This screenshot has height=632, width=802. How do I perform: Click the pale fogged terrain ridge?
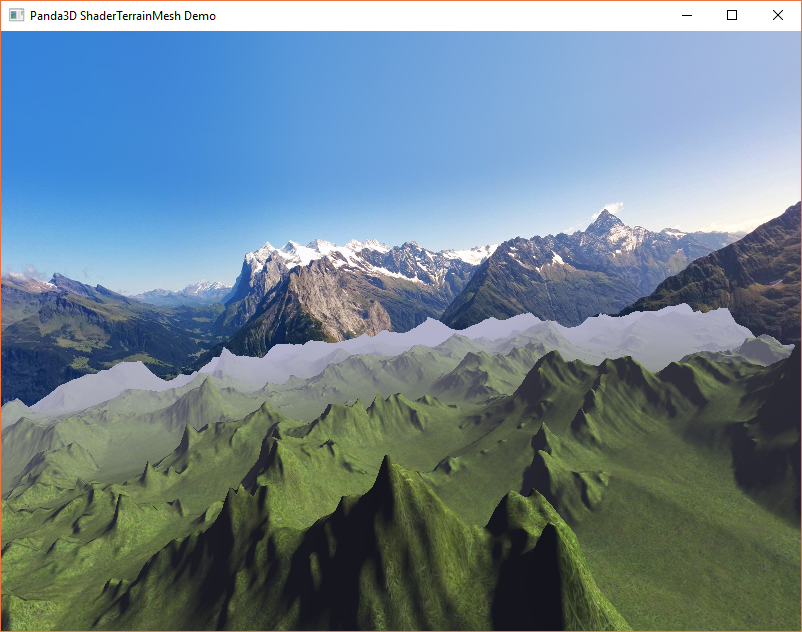(400, 340)
